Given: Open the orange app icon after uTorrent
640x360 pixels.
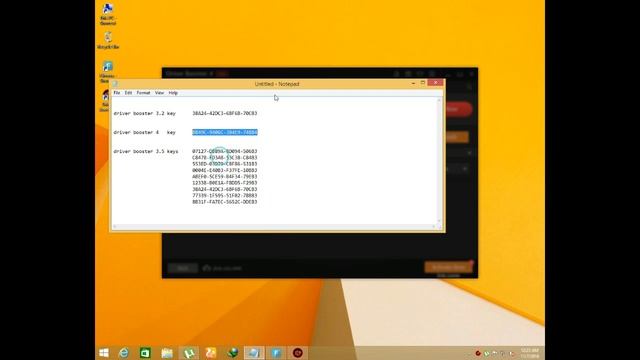Looking at the screenshot, I should pos(211,353).
